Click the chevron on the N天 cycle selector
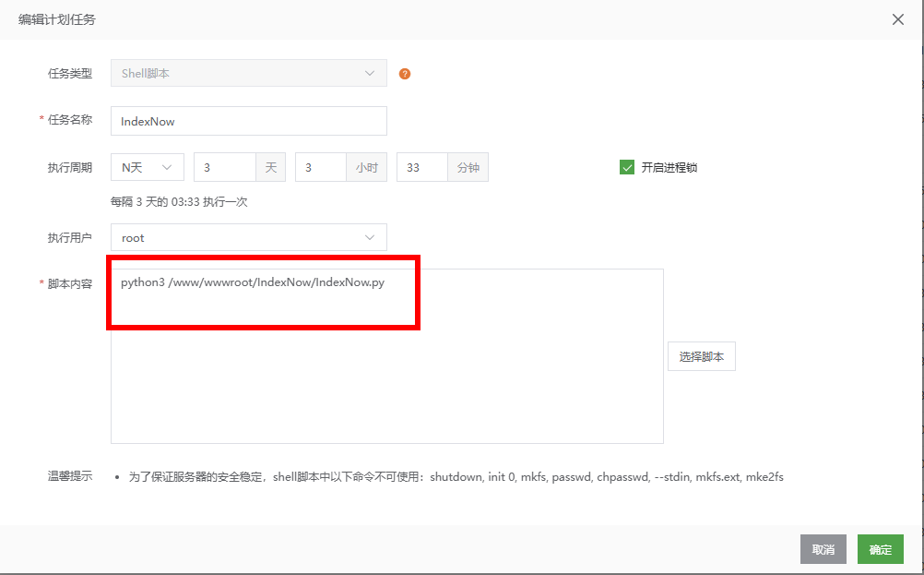This screenshot has width=924, height=575. click(x=165, y=167)
